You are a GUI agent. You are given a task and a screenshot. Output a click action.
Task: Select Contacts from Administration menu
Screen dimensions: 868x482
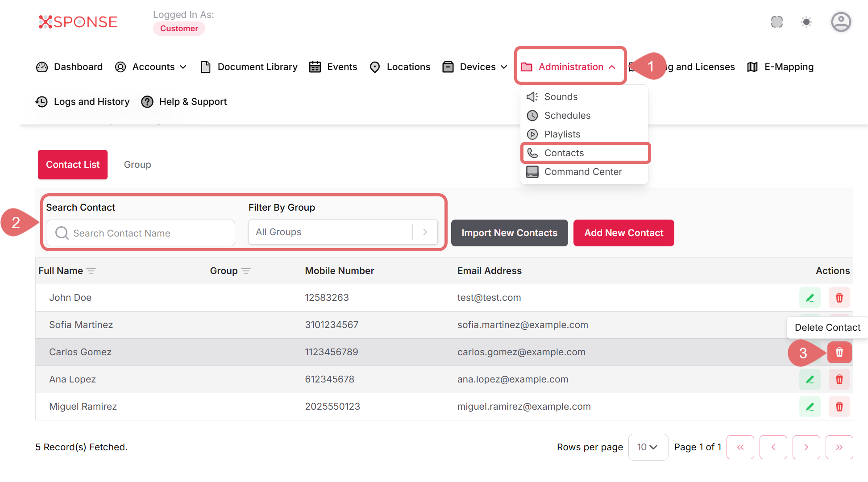point(564,153)
